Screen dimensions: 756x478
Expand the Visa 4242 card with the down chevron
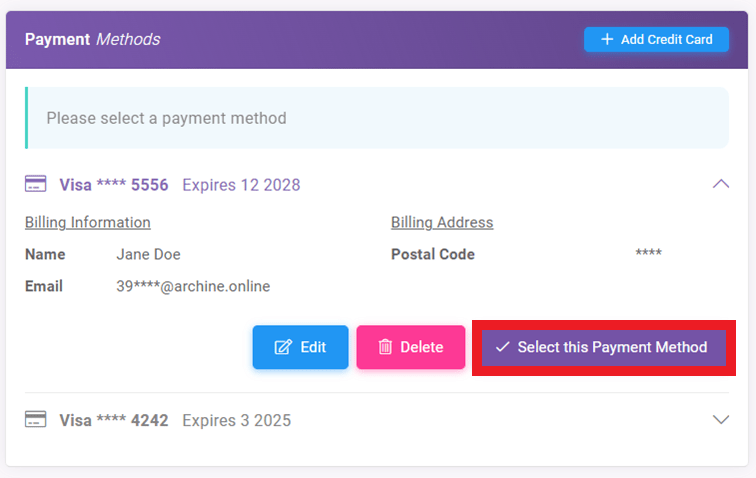click(720, 420)
